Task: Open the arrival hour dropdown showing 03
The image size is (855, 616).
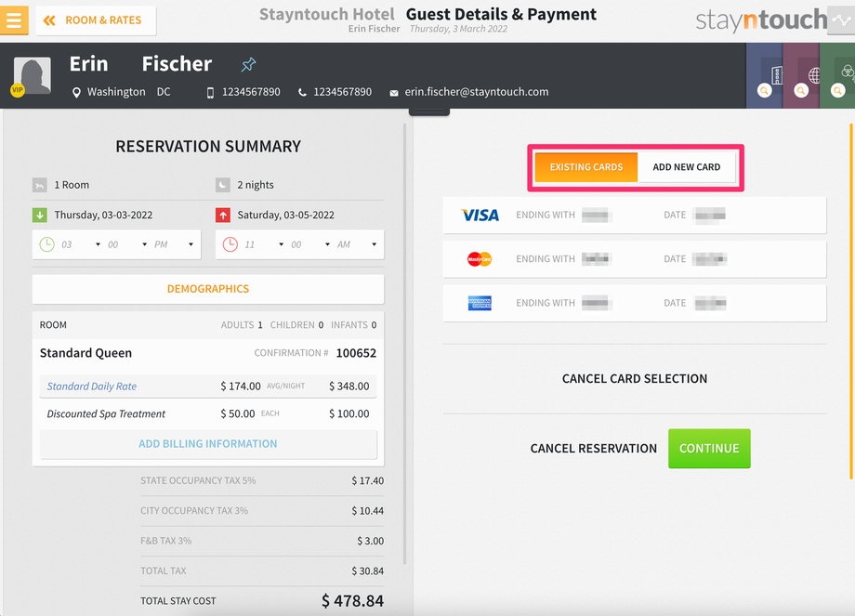Action: 80,244
